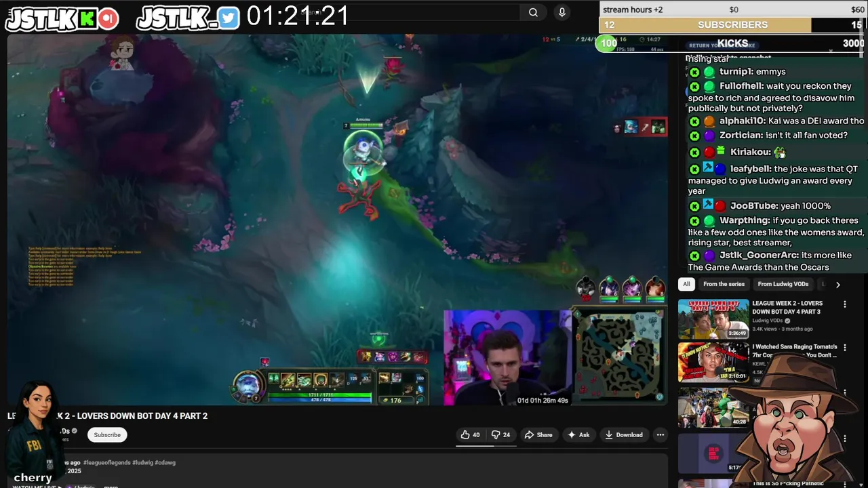Open the Share dialog
The height and width of the screenshot is (488, 868).
tap(537, 434)
